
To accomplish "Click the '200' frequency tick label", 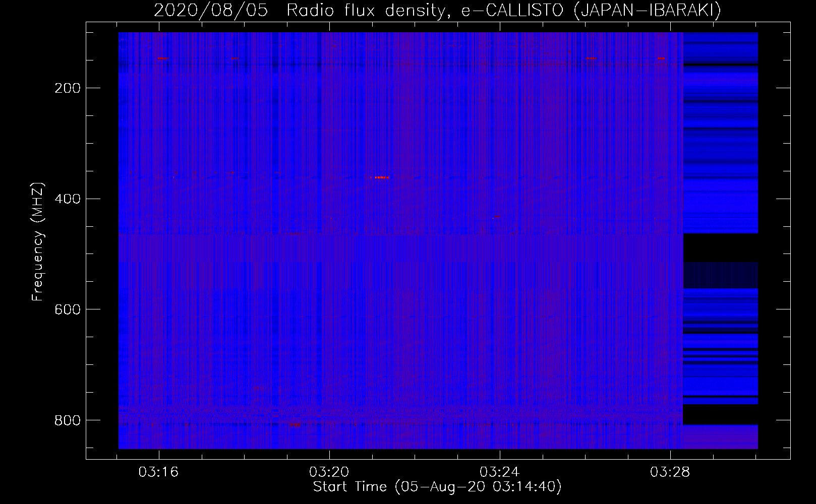I will 68,88.
